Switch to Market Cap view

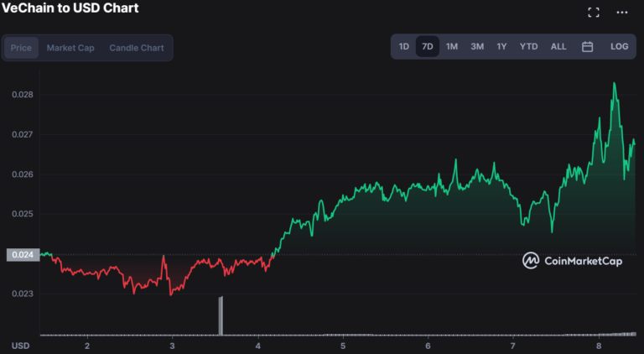[x=70, y=48]
